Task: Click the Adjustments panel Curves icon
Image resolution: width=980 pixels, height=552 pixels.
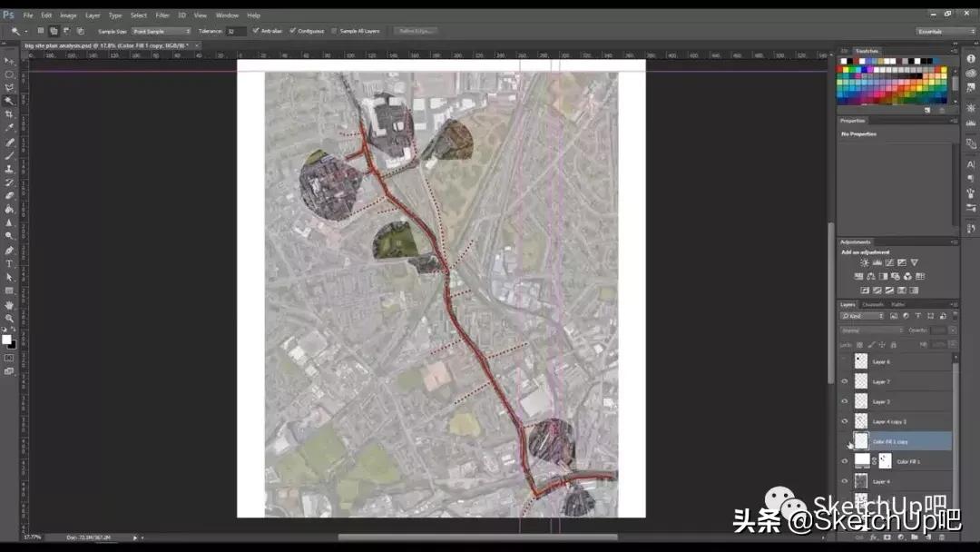Action: [888, 262]
